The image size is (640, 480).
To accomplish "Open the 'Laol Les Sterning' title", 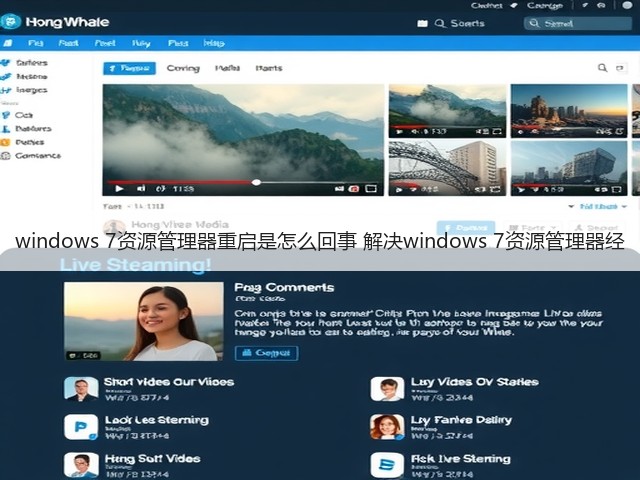I will [x=157, y=420].
